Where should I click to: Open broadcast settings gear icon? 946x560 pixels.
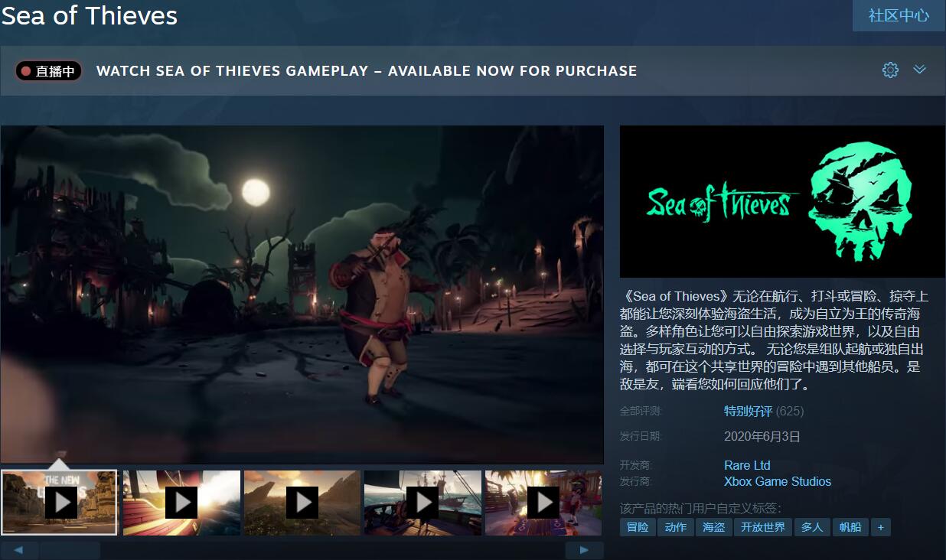click(x=890, y=70)
